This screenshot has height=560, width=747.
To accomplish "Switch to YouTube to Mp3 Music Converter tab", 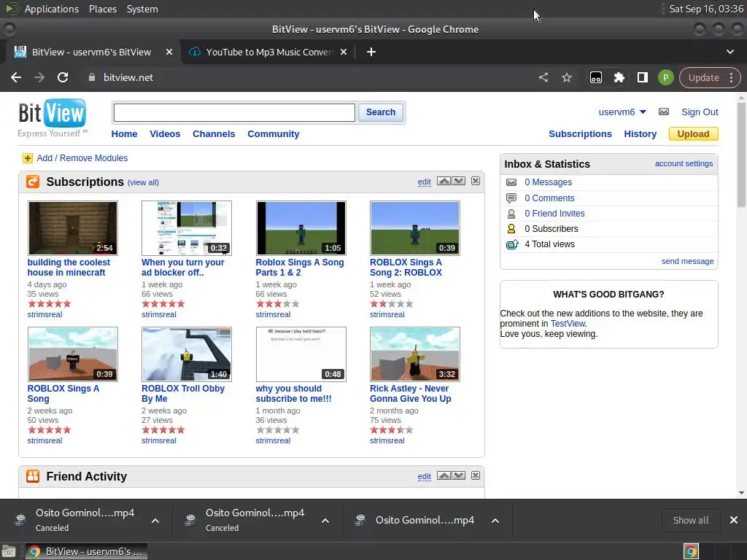I will click(x=268, y=52).
